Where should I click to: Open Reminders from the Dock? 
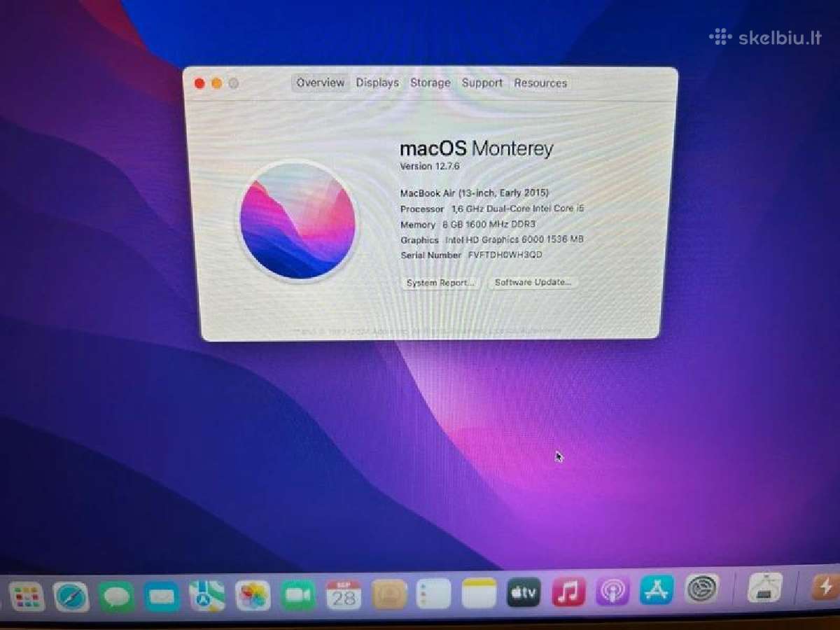click(433, 594)
